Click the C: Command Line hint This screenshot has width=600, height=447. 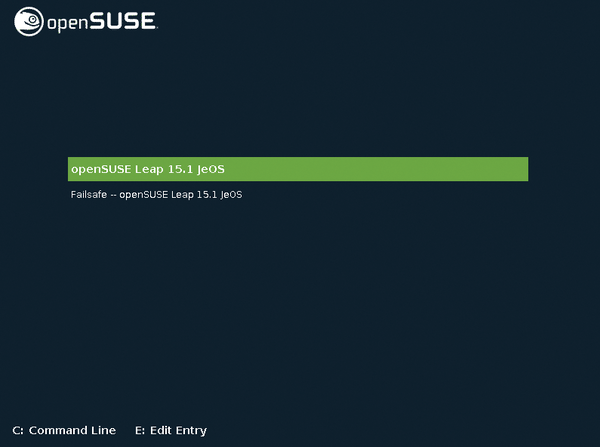[x=64, y=430]
